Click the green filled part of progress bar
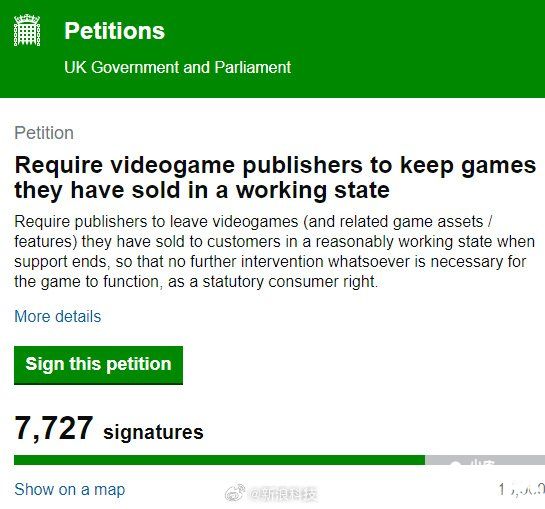The image size is (545, 509). click(219, 460)
